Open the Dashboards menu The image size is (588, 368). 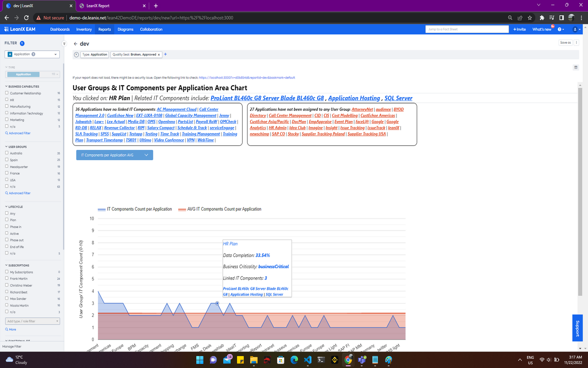click(60, 29)
